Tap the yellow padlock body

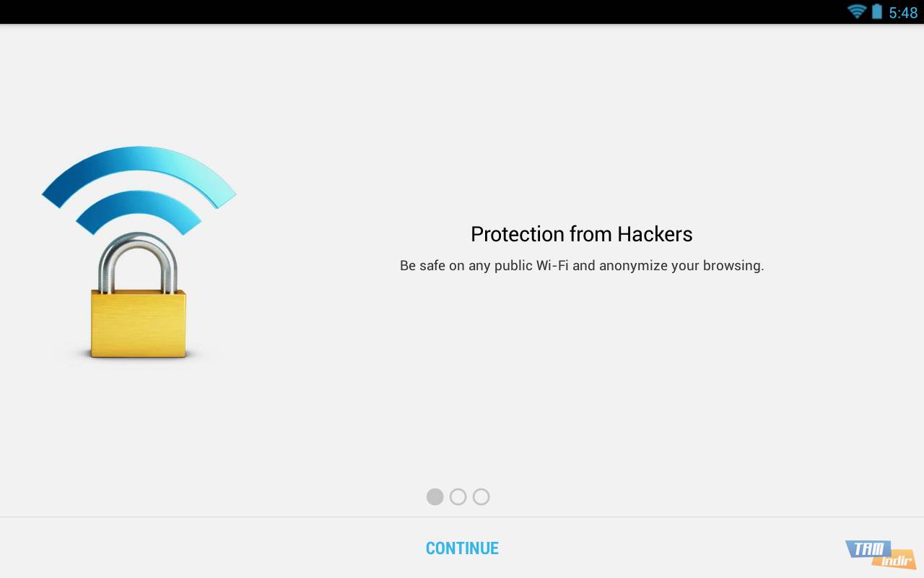pos(137,322)
